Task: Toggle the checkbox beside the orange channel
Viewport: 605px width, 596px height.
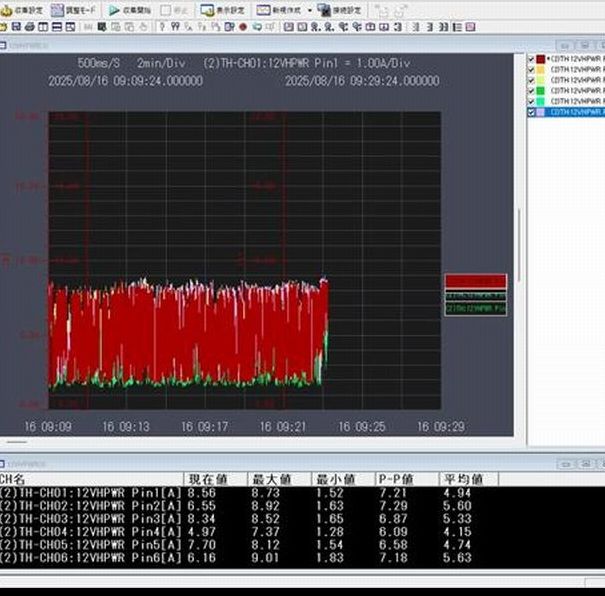Action: (x=531, y=69)
